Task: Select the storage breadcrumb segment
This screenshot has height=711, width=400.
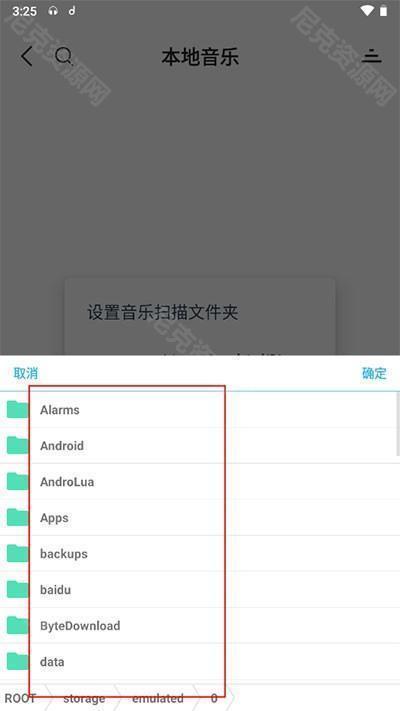Action: tap(84, 698)
